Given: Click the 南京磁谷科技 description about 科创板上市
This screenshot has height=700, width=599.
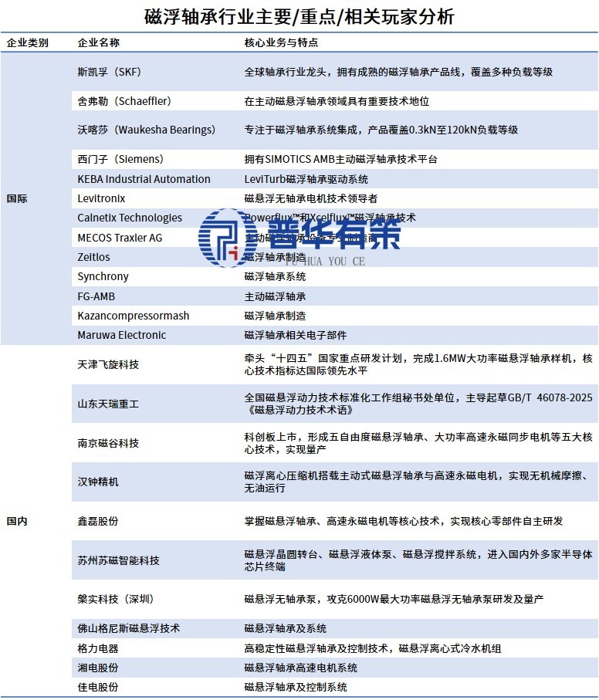Looking at the screenshot, I should (418, 443).
